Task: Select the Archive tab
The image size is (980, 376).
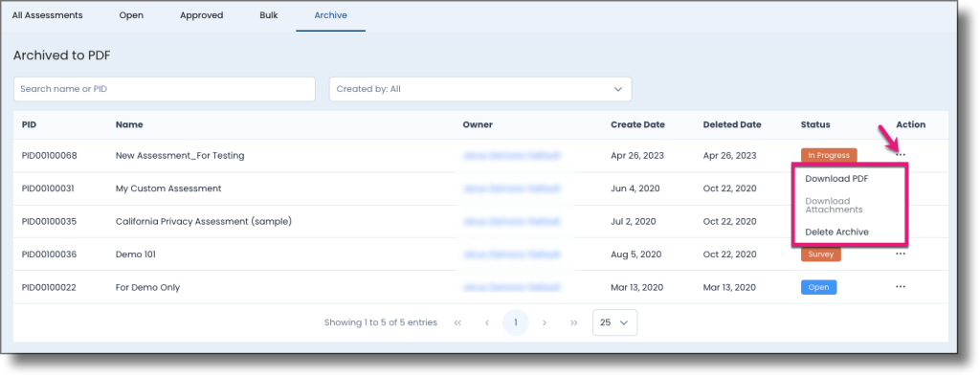Action: [x=330, y=15]
